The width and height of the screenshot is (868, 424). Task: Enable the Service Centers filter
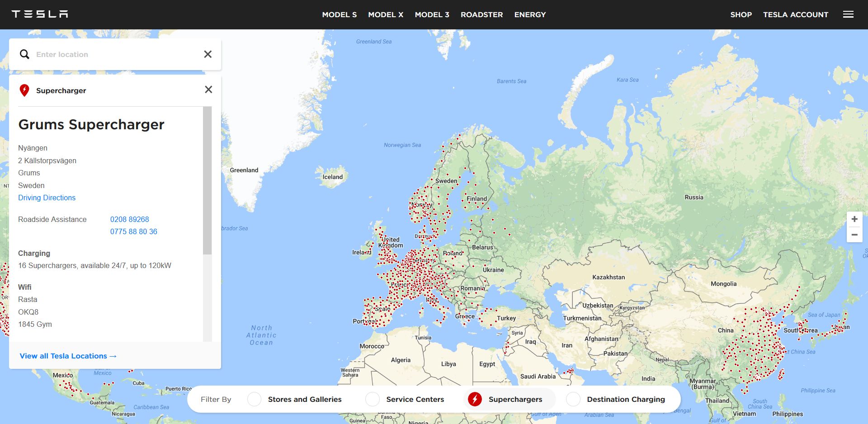click(x=373, y=399)
